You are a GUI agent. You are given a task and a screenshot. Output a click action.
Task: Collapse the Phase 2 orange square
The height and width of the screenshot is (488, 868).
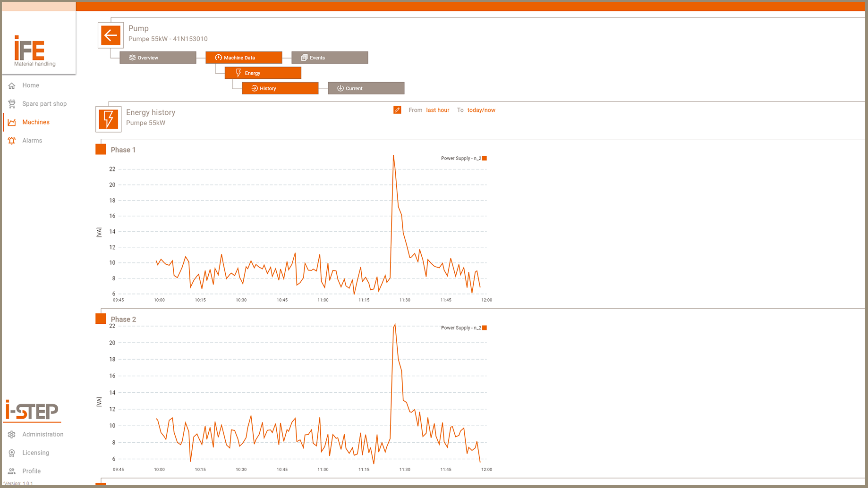101,319
